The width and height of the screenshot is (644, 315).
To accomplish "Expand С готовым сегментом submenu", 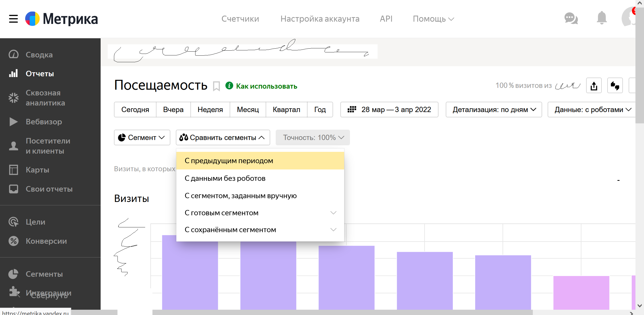I will (x=260, y=213).
